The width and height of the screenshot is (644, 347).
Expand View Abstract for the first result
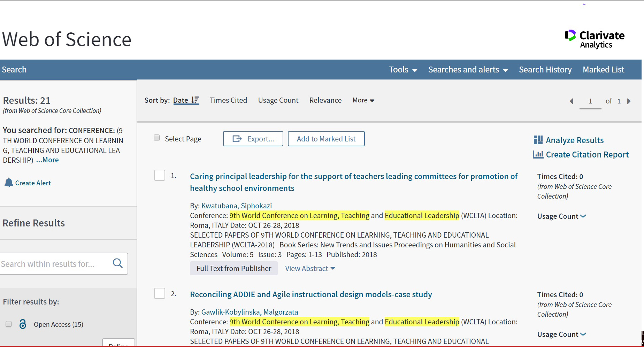pyautogui.click(x=310, y=269)
